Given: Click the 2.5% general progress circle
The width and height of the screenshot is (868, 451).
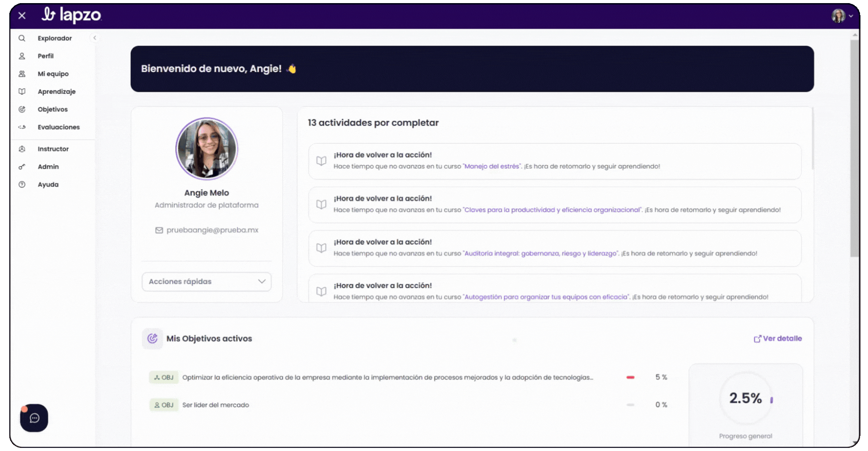Looking at the screenshot, I should 746,398.
